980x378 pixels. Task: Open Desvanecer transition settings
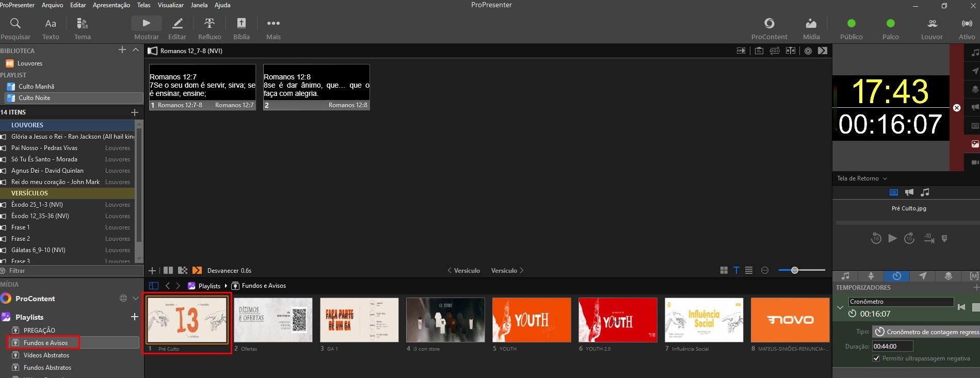pos(229,270)
